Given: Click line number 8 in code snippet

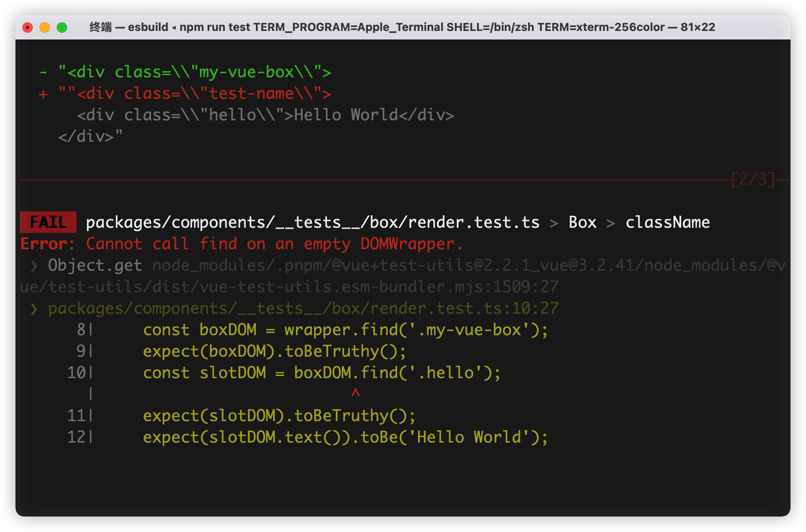Looking at the screenshot, I should pos(81,330).
